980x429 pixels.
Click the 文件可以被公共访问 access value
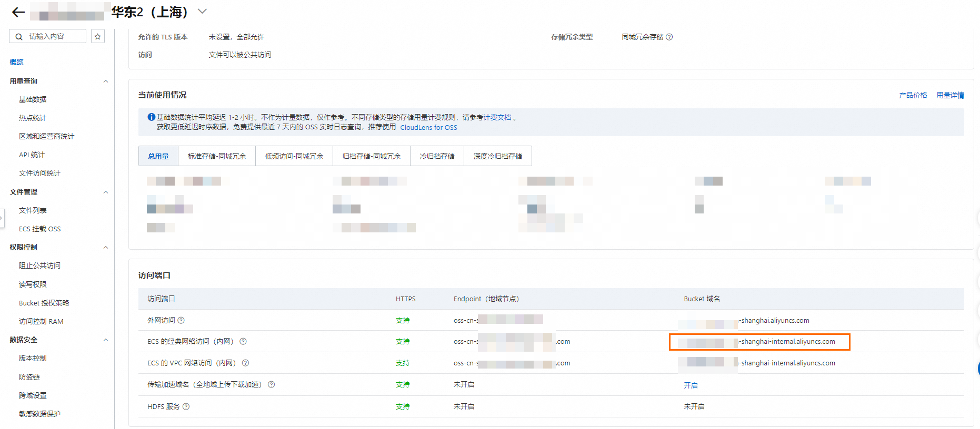[240, 55]
